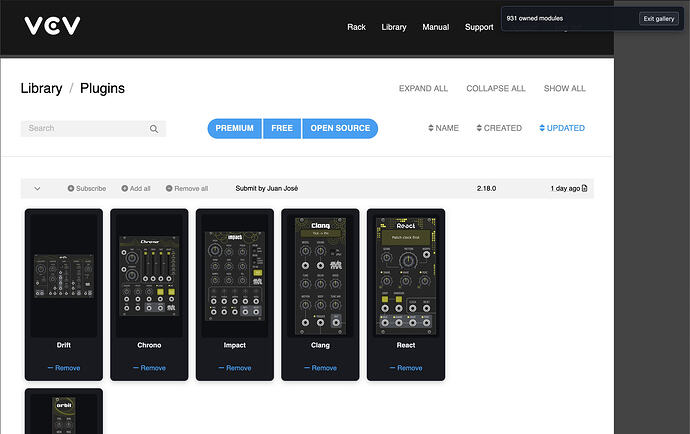Click the UPDATED sort arrows icon
This screenshot has width=690, height=434.
542,128
